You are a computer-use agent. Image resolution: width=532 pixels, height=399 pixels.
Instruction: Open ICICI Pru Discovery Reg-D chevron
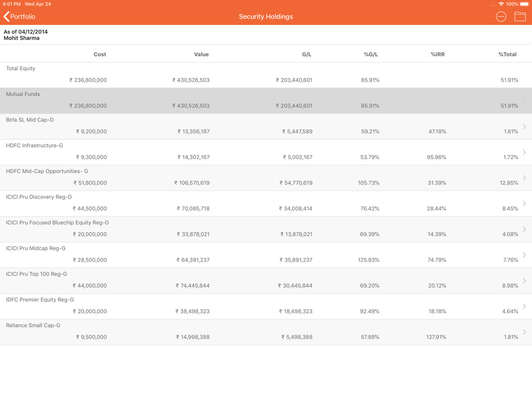point(524,204)
